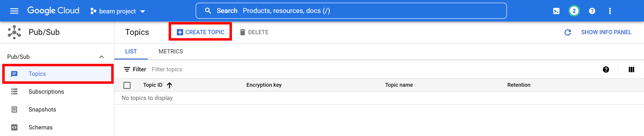Sort by Topic ID column arrow
This screenshot has height=136, width=644.
click(170, 85)
